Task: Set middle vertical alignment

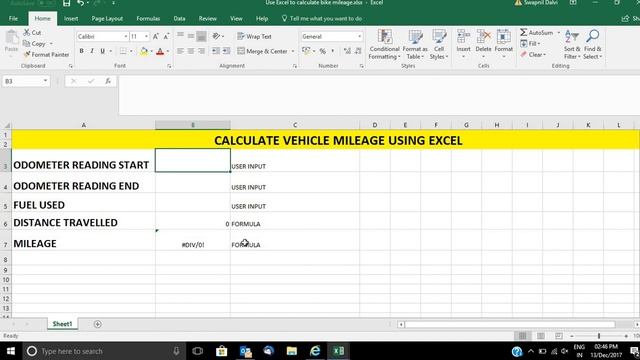Action: tap(191, 36)
